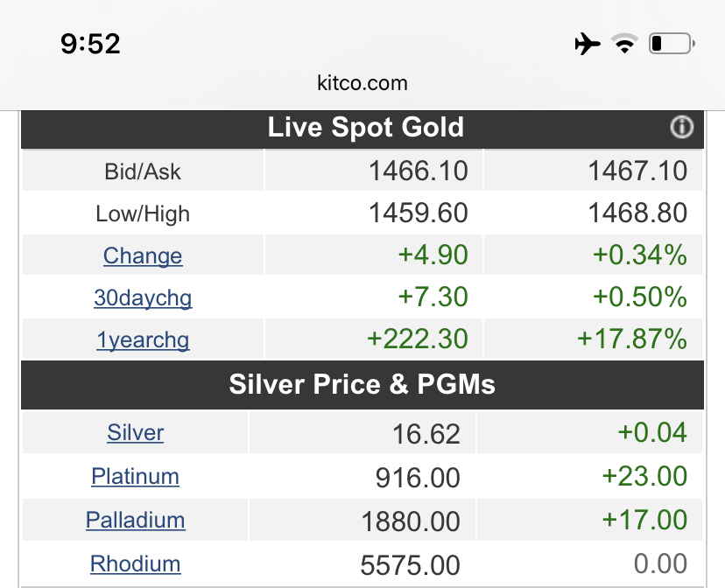Tap the kitco.com address bar
Image resolution: width=725 pixels, height=588 pixels.
(362, 84)
